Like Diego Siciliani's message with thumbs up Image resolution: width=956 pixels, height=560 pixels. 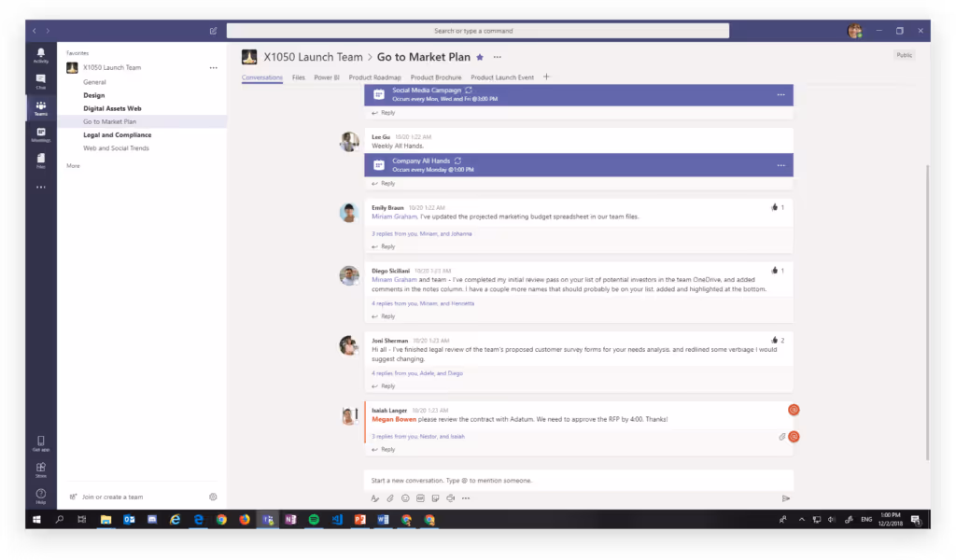774,271
